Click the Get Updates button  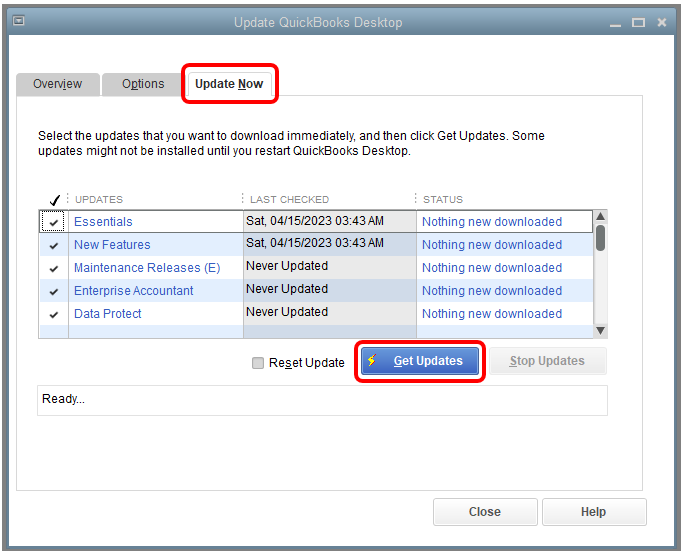pos(420,361)
